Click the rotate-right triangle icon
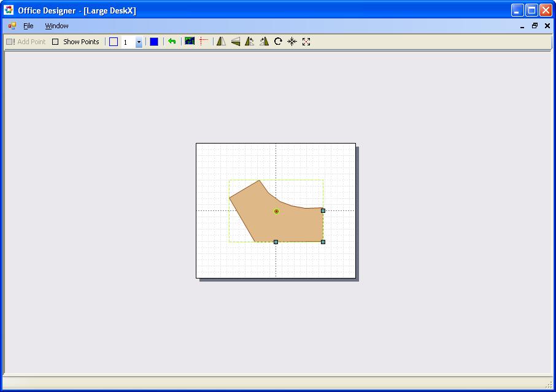 pyautogui.click(x=264, y=42)
